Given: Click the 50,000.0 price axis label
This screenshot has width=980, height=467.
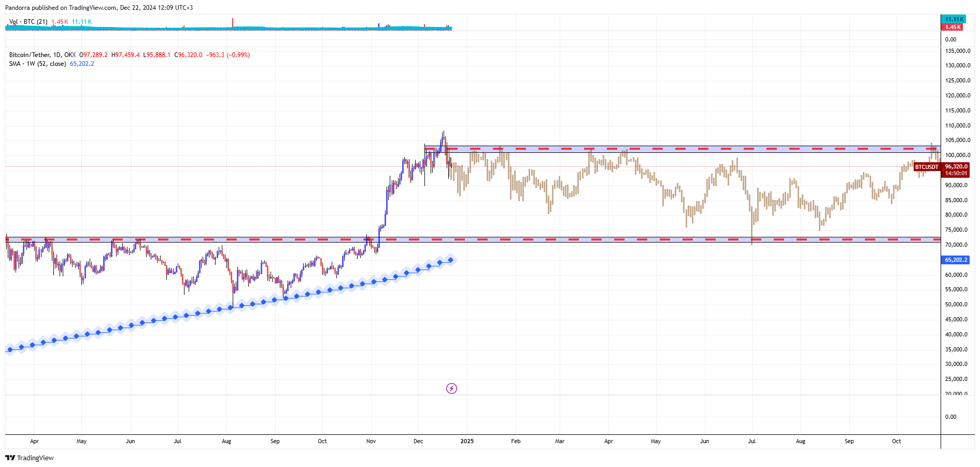Looking at the screenshot, I should click(x=956, y=304).
